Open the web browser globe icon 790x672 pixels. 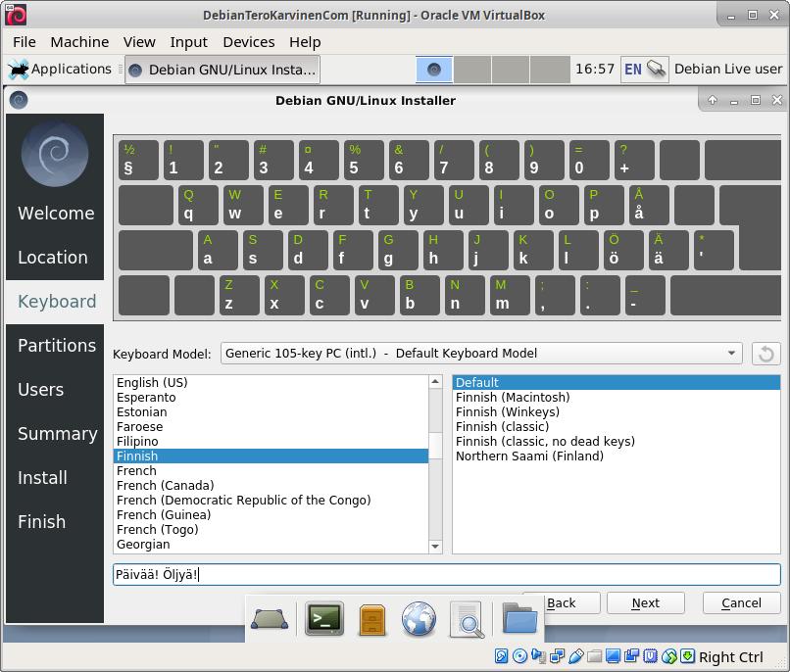[419, 619]
